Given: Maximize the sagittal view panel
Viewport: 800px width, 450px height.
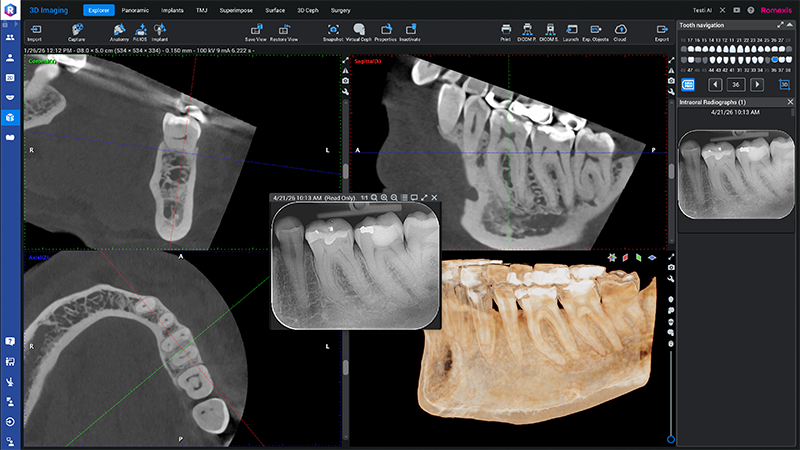Looking at the screenshot, I should (x=671, y=60).
